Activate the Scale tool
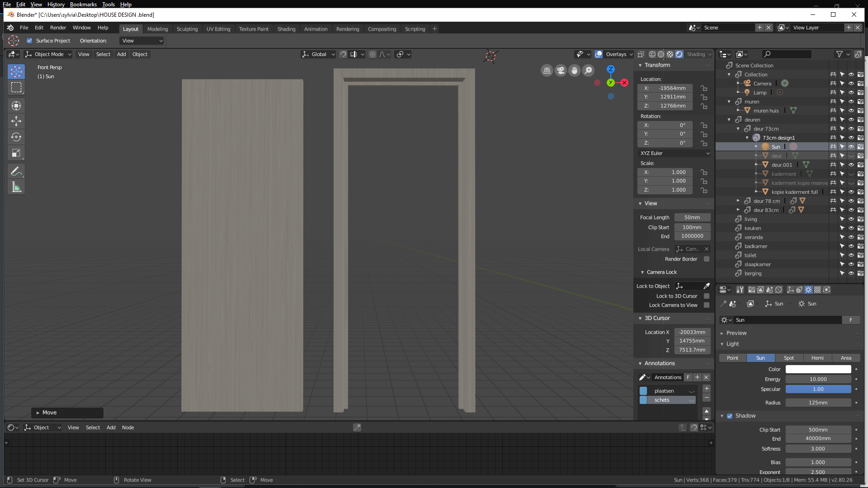 point(16,153)
